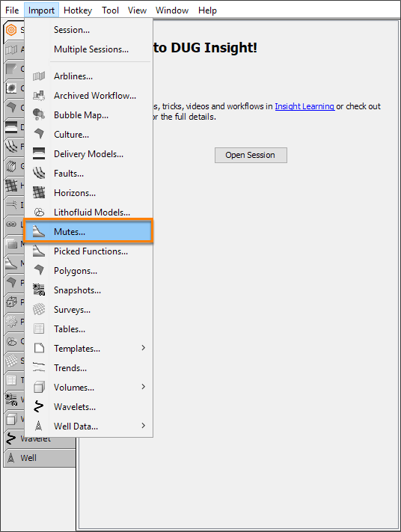The image size is (401, 532).
Task: Open the Hotkey menu
Action: tap(78, 10)
